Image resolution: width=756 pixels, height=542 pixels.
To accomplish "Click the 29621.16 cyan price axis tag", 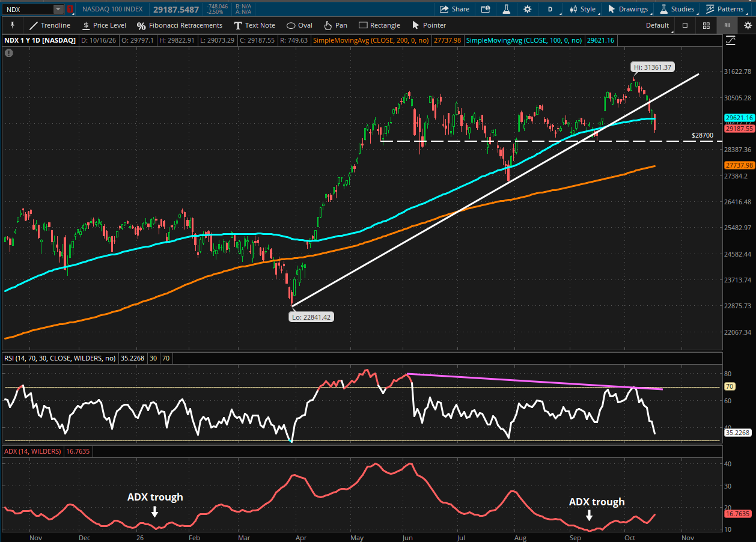I will [739, 118].
